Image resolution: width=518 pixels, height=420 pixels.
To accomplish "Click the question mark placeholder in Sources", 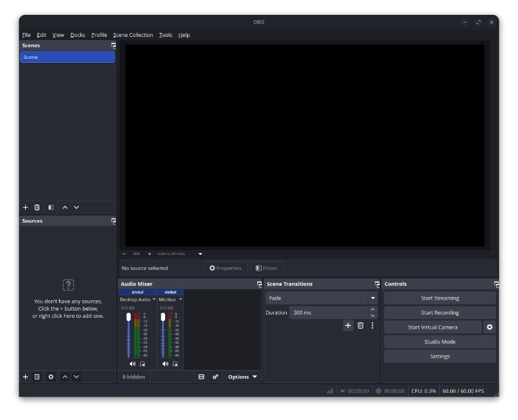I will (68, 285).
